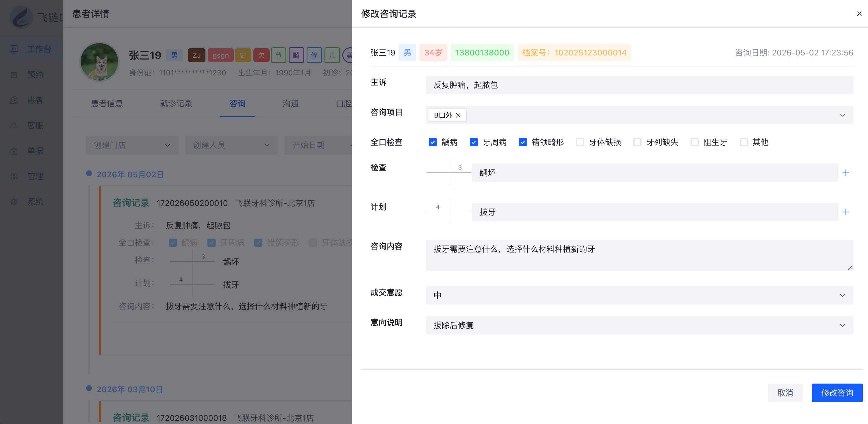Switch to the 患者信息 tab
This screenshot has height=424, width=868.
click(x=107, y=103)
